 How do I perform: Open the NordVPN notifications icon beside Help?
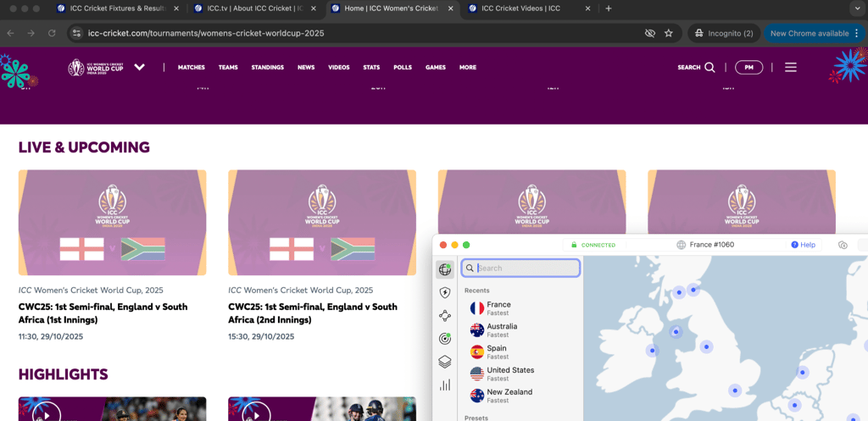pyautogui.click(x=843, y=245)
